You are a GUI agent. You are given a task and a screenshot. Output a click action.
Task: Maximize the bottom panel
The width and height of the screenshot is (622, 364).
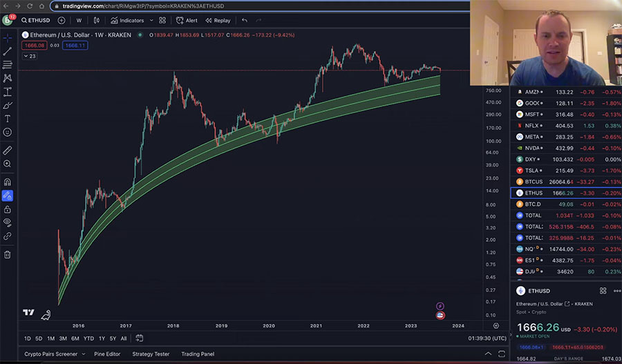[x=502, y=354]
